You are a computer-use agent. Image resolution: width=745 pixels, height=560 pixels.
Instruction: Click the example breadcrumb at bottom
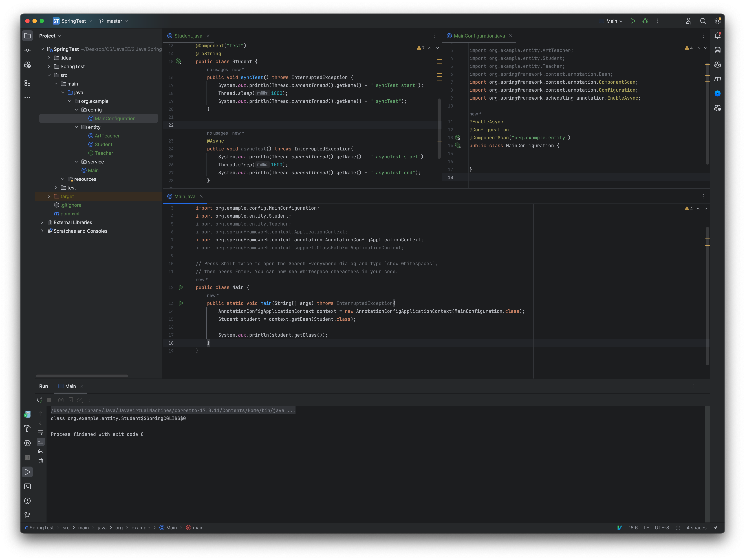coord(141,528)
